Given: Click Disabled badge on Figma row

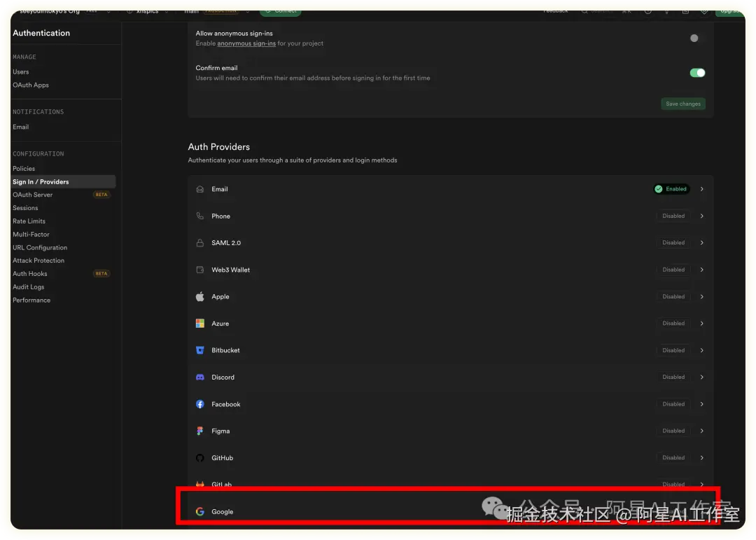Looking at the screenshot, I should coord(673,431).
